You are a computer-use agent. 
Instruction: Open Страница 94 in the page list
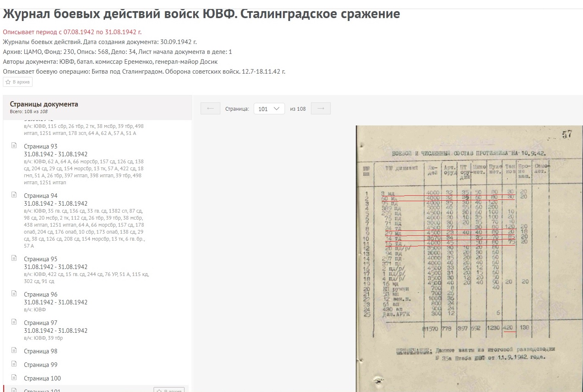click(x=41, y=196)
